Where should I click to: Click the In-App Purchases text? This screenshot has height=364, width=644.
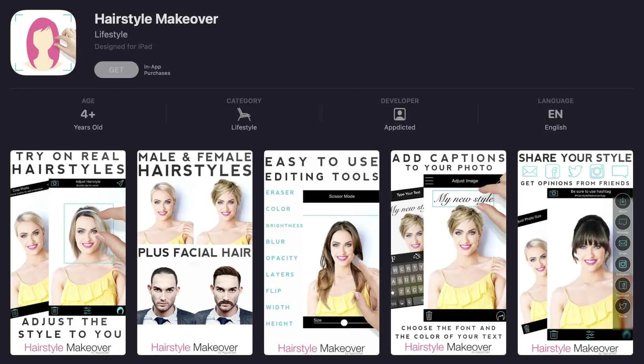pos(157,70)
